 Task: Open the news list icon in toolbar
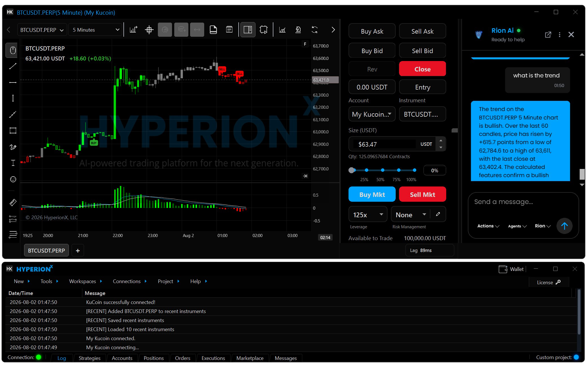[229, 30]
